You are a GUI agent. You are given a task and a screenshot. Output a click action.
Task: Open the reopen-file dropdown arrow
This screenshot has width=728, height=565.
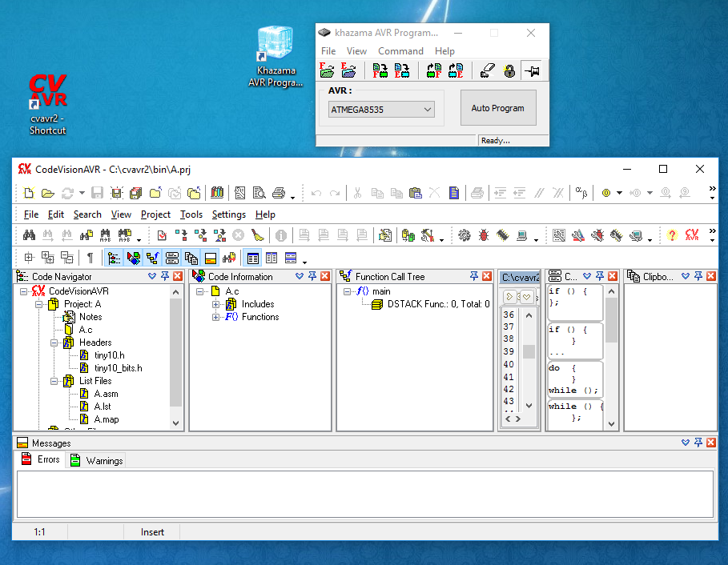(82, 193)
